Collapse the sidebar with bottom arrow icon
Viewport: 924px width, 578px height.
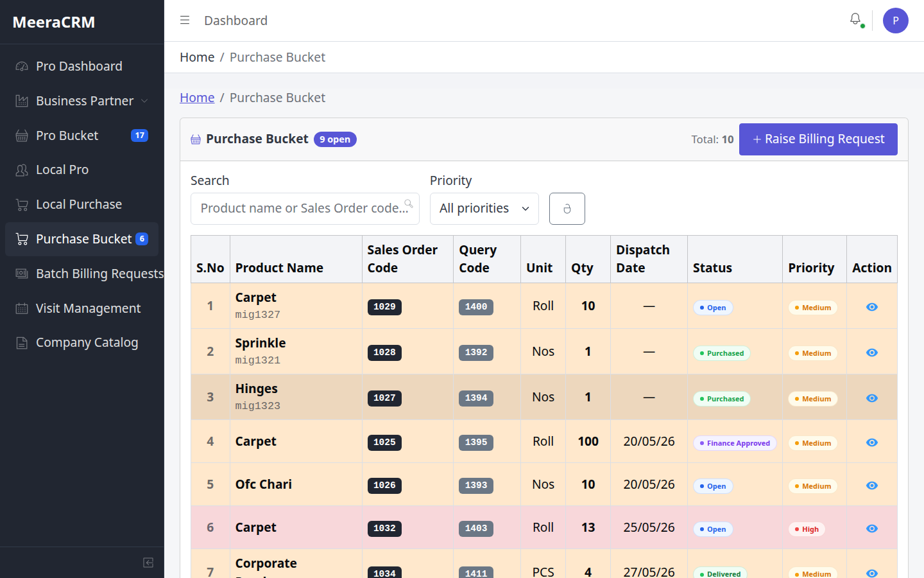tap(148, 563)
